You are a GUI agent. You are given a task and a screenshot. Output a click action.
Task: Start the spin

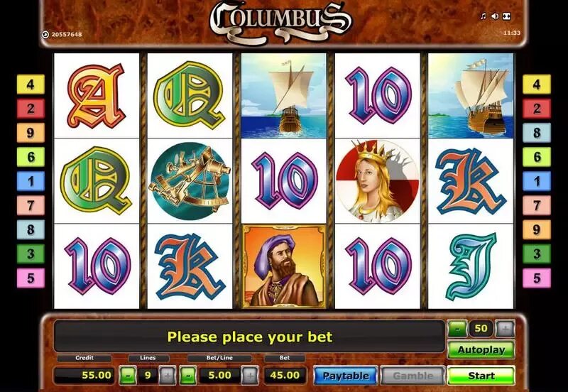click(481, 376)
